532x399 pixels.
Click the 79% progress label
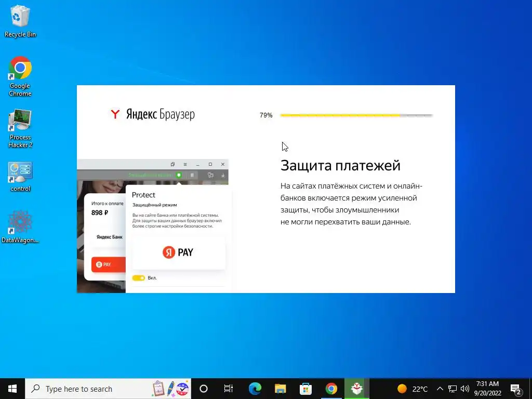pos(266,115)
